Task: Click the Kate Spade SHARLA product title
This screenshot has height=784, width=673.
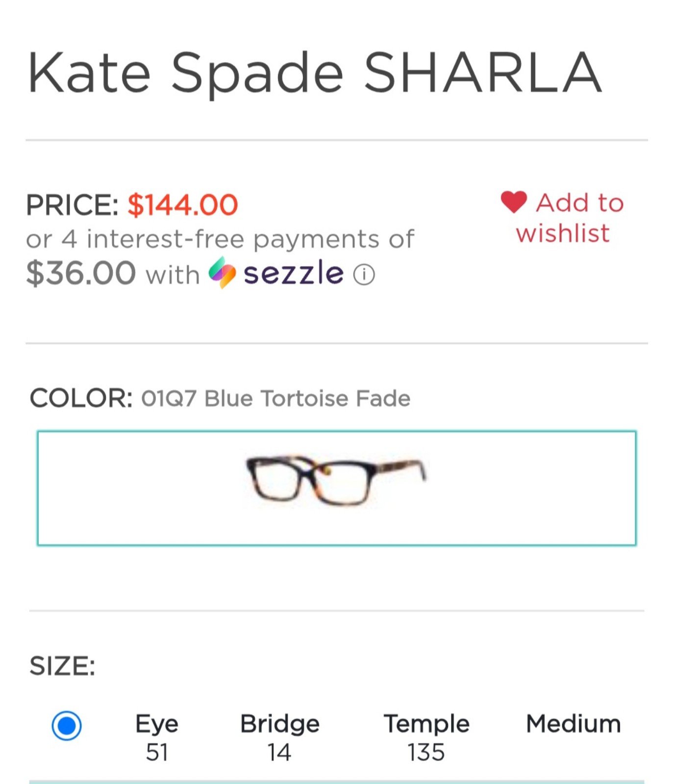Action: coord(314,73)
